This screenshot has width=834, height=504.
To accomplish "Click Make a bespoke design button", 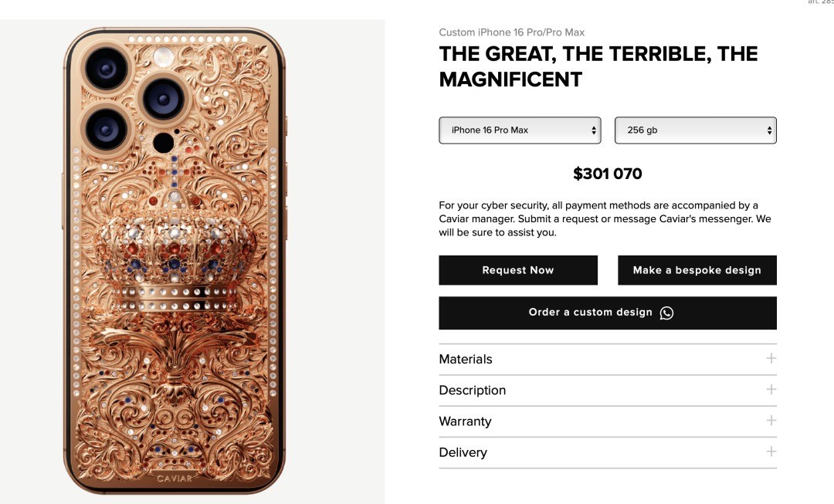I will pyautogui.click(x=697, y=270).
